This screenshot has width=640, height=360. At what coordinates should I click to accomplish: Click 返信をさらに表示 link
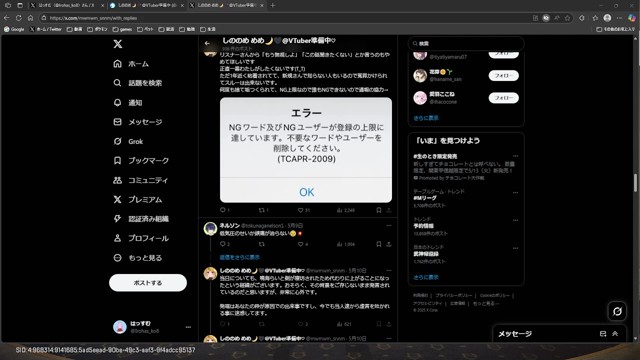point(240,257)
